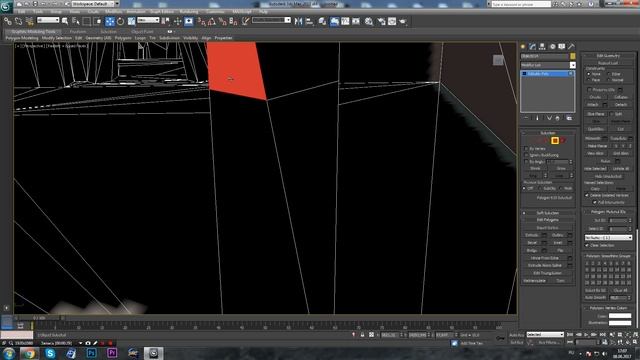Viewport: 640px width, 360px height.
Task: Open the selection filter dropdown in toolbar
Action: [x=48, y=20]
